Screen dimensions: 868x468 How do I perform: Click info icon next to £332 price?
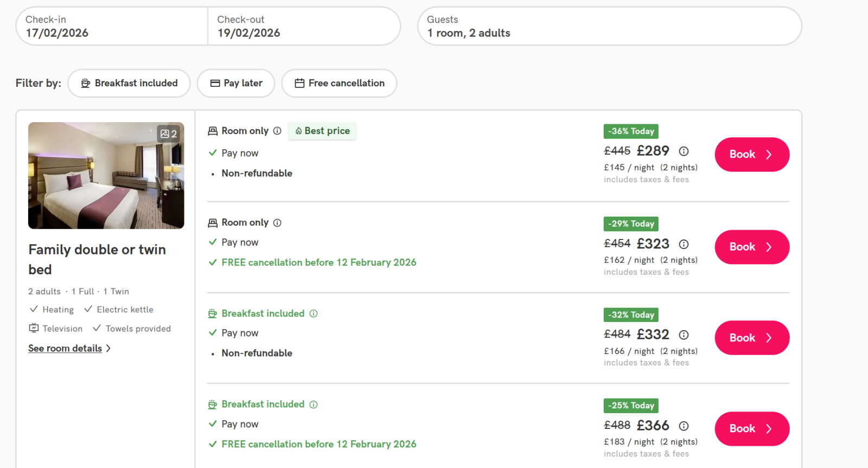tap(684, 335)
